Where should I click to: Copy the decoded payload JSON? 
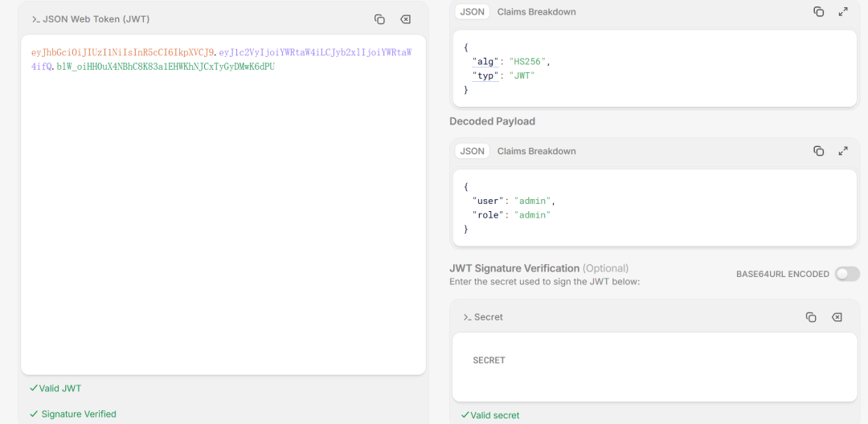pos(818,151)
